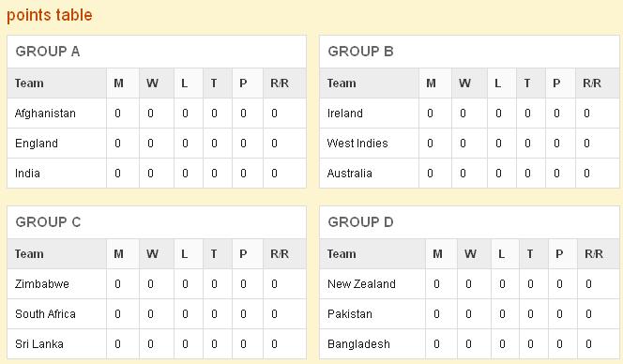Image resolution: width=623 pixels, height=364 pixels.
Task: Open New Zealand in Group D
Action: 361,283
